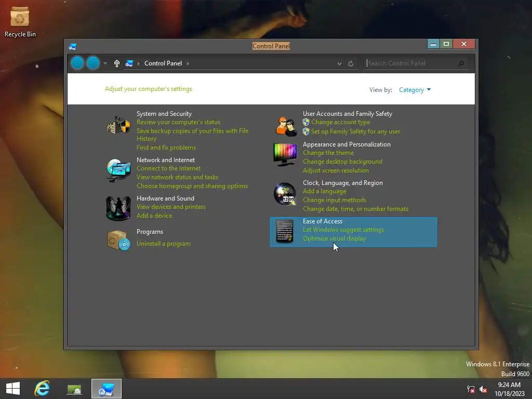The image size is (532, 399).
Task: Refresh the Control Panel view
Action: click(x=351, y=63)
